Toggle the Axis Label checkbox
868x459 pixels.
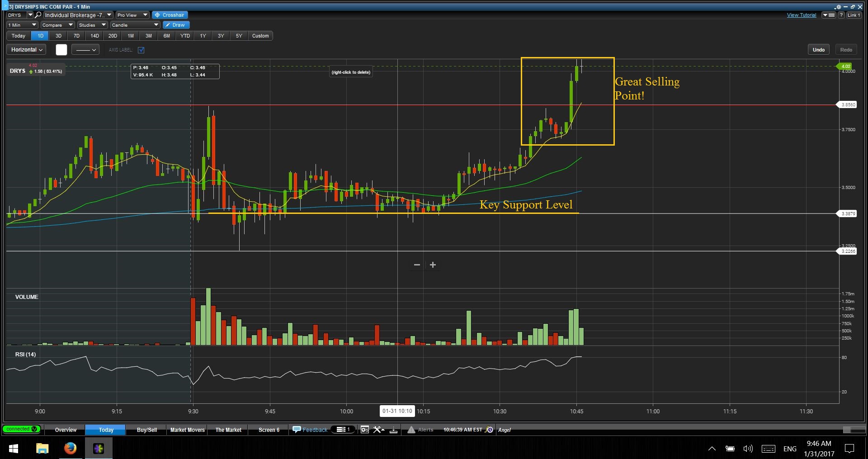(141, 50)
